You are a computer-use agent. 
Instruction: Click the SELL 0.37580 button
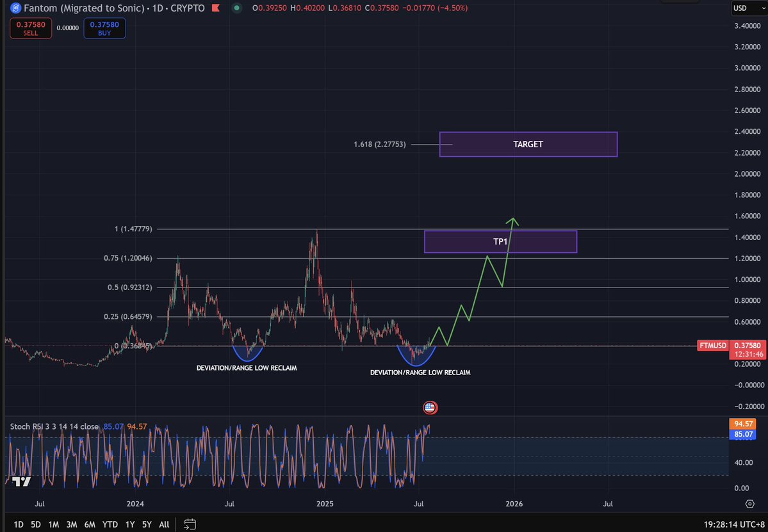tap(31, 28)
